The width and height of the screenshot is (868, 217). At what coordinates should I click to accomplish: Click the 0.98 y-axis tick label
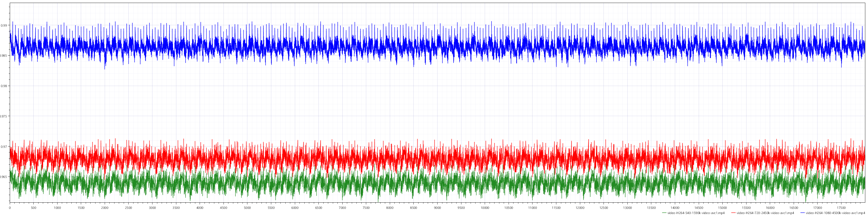(x=4, y=86)
